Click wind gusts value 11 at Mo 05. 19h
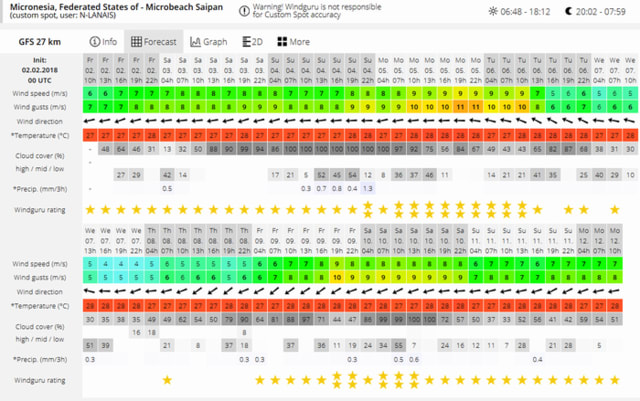This screenshot has width=640, height=401. 460,107
